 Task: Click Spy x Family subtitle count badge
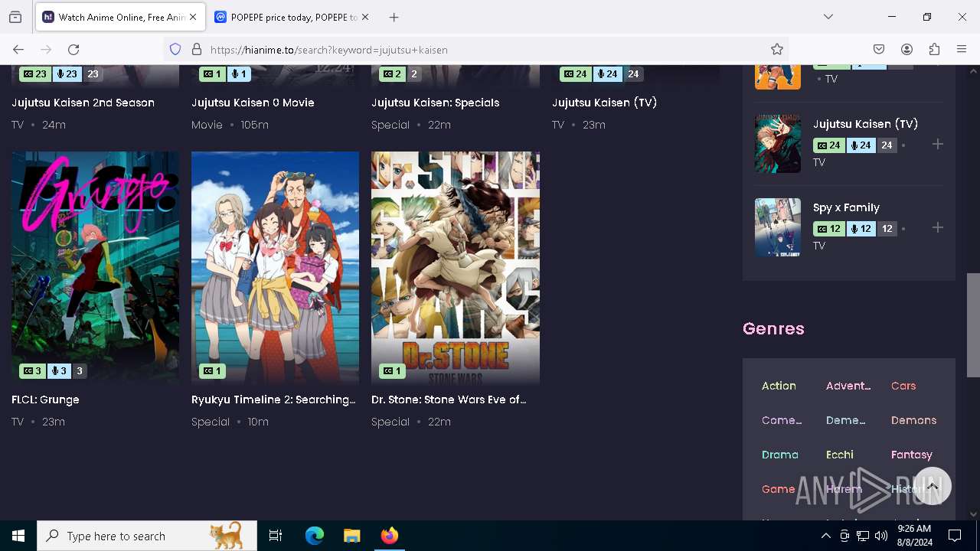coord(829,229)
